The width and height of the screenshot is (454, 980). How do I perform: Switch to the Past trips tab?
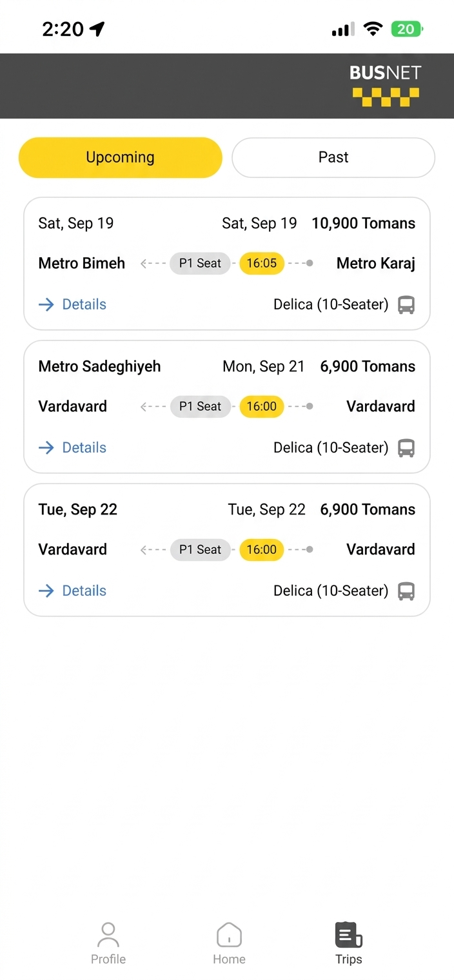(x=333, y=157)
